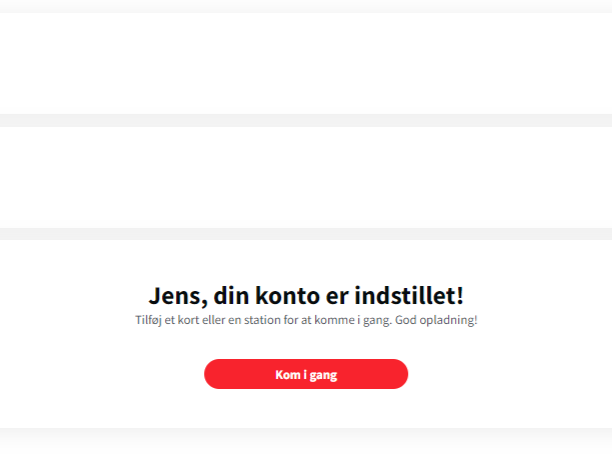The width and height of the screenshot is (612, 459).
Task: Click the middle empty white card
Action: coord(306,177)
